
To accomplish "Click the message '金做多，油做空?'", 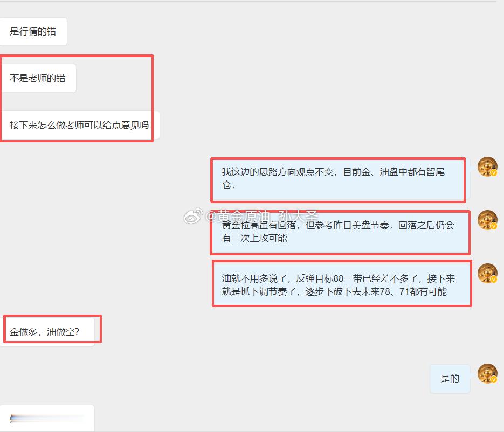I will (x=47, y=332).
